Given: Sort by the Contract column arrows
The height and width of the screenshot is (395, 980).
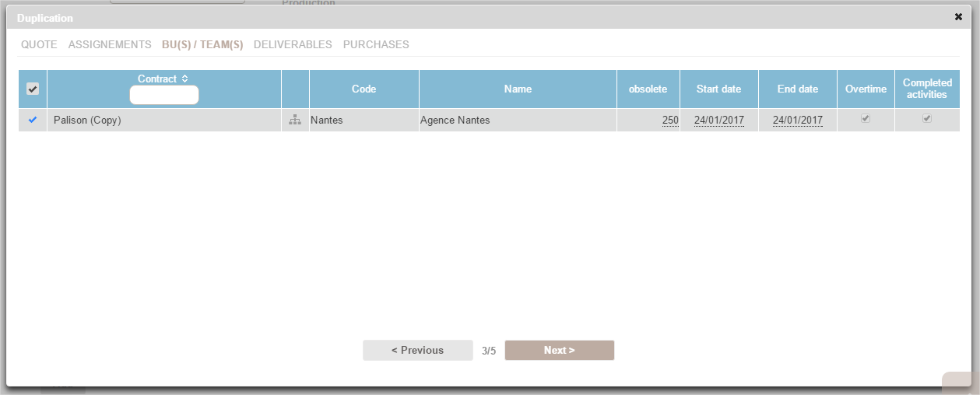Looking at the screenshot, I should pos(184,79).
